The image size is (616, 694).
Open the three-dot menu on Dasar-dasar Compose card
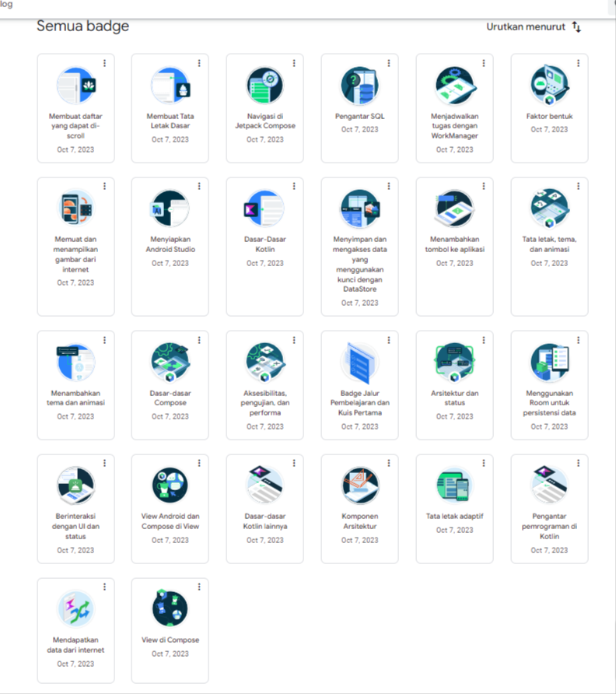click(x=199, y=340)
